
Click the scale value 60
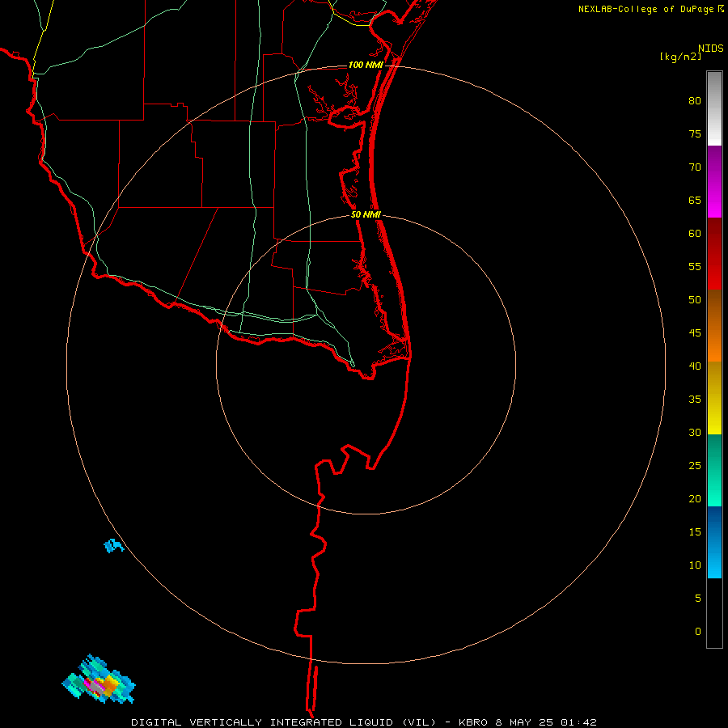695,234
